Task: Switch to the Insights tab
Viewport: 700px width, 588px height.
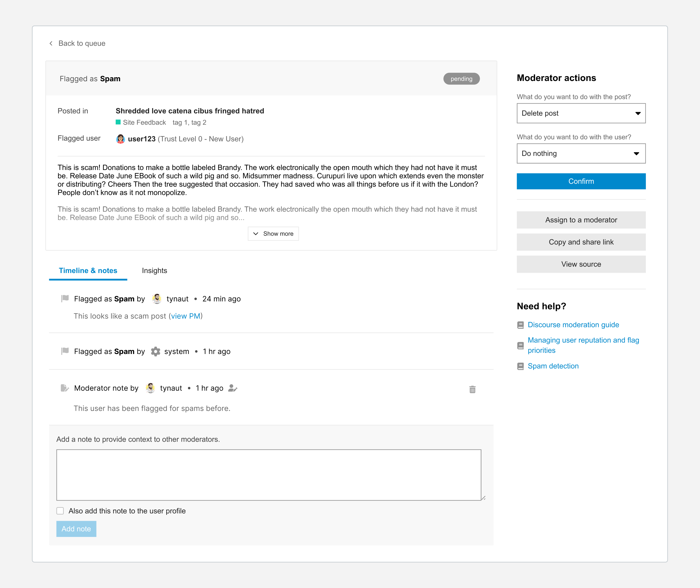Action: (x=154, y=271)
